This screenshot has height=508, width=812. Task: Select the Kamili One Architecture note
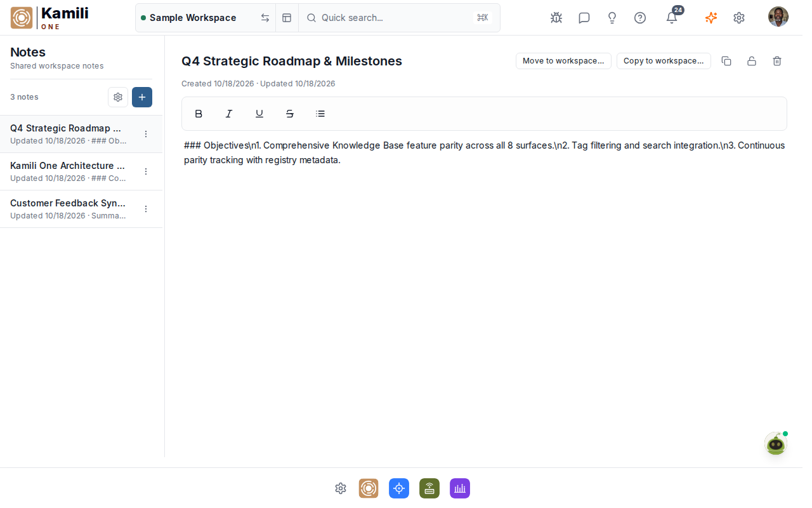[x=81, y=171]
